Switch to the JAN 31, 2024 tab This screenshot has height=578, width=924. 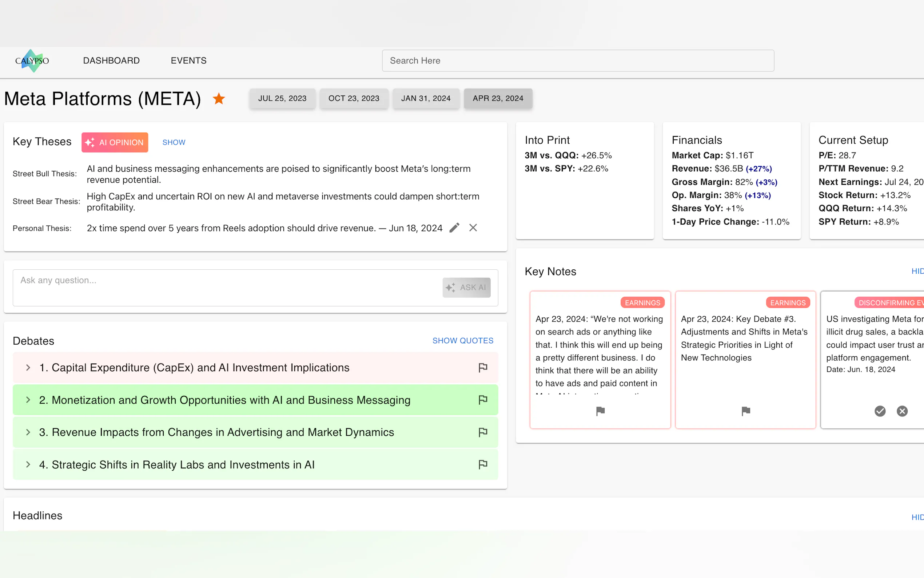click(426, 99)
